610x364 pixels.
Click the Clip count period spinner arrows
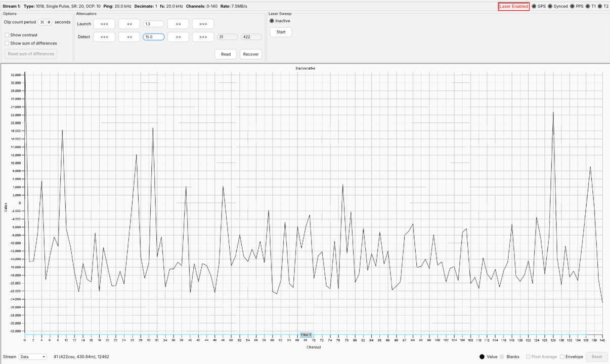49,22
